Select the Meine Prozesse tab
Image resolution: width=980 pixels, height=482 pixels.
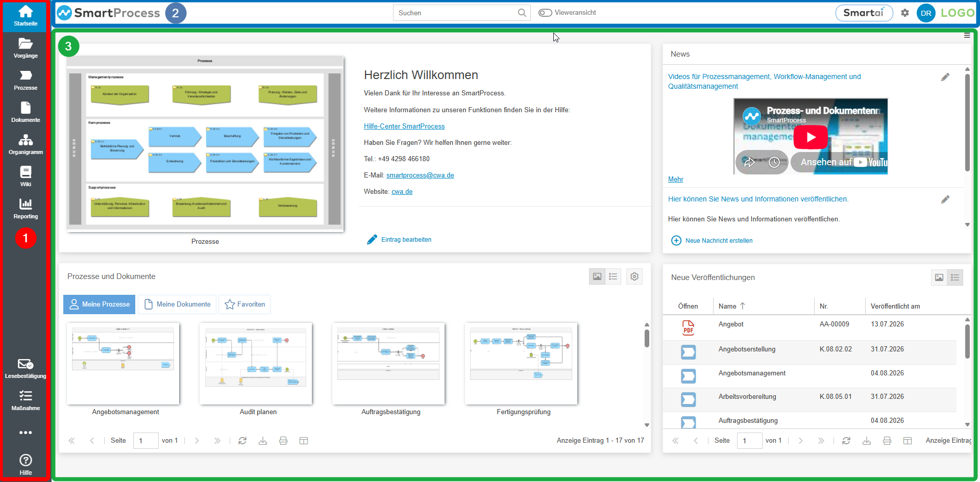pos(100,305)
